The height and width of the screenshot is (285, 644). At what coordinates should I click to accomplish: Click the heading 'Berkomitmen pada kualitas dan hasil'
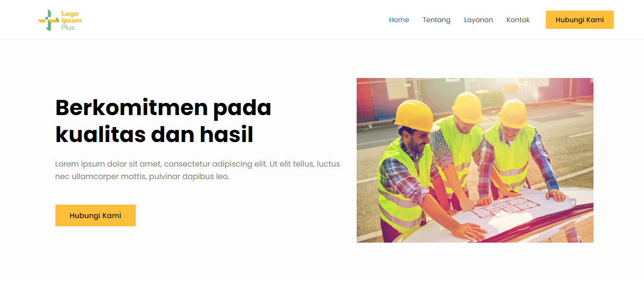163,121
